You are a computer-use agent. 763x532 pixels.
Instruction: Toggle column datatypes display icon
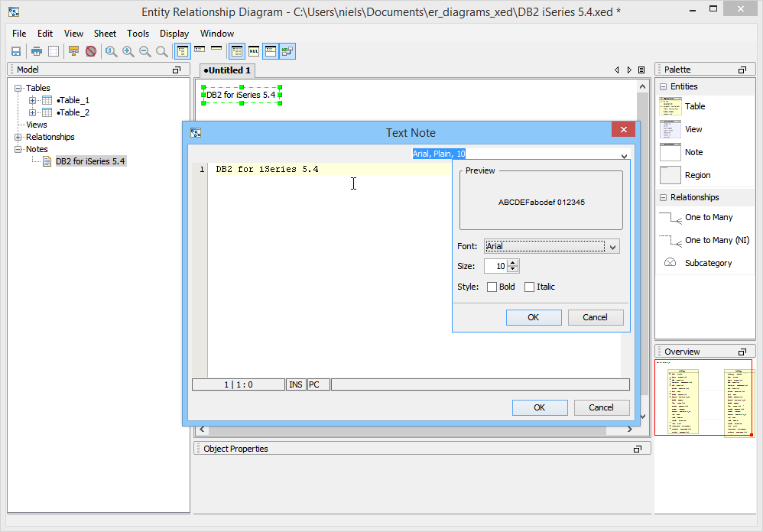237,51
